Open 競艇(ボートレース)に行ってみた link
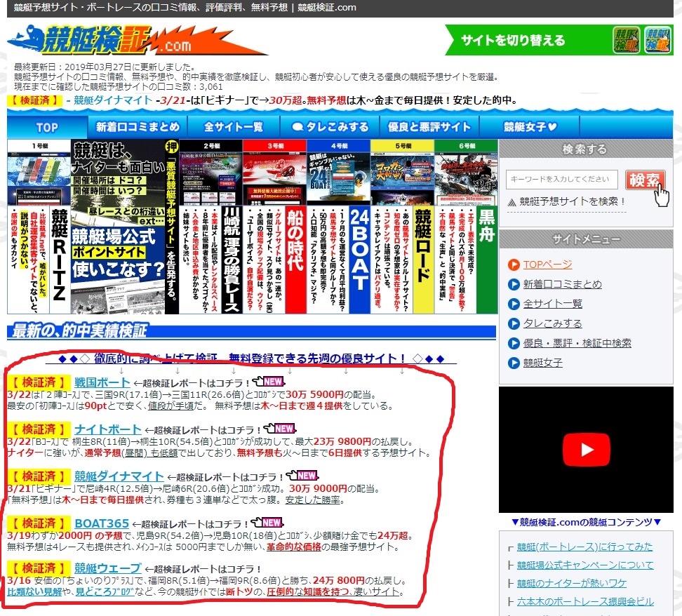Screen dimensions: 682x616 [584, 547]
